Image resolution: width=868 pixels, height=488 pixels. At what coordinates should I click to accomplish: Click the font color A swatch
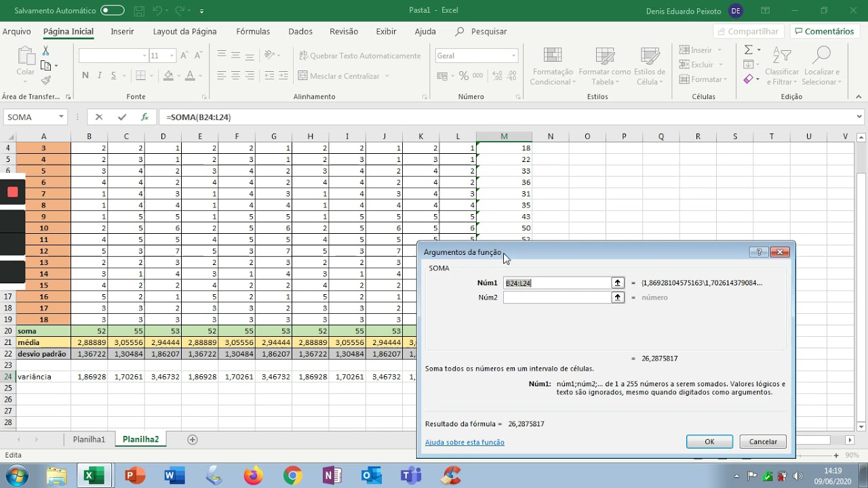(191, 75)
